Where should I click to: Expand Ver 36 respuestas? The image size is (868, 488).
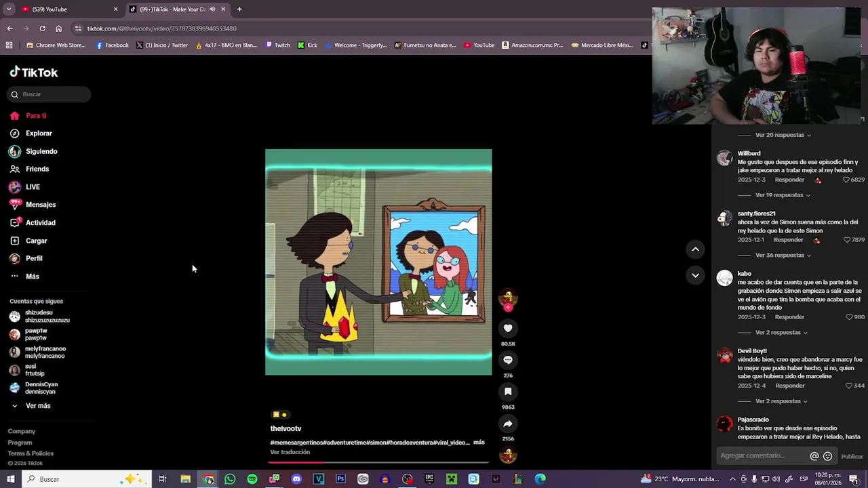[783, 256]
